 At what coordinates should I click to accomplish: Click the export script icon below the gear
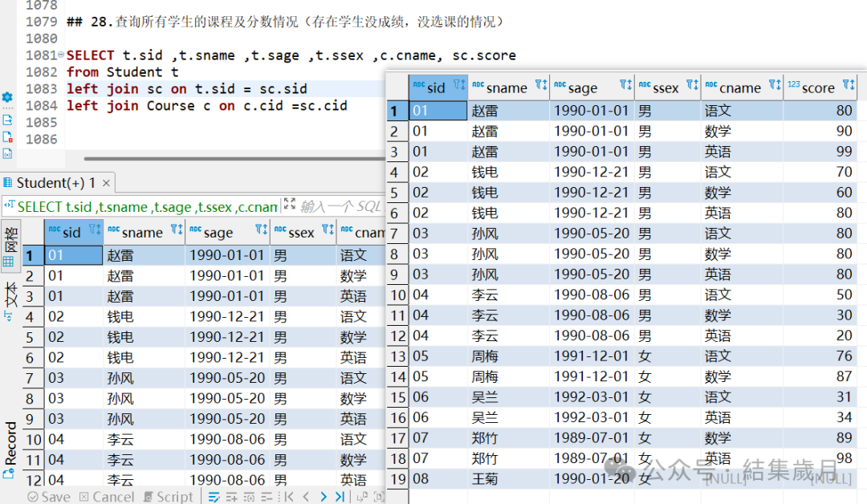(7, 120)
